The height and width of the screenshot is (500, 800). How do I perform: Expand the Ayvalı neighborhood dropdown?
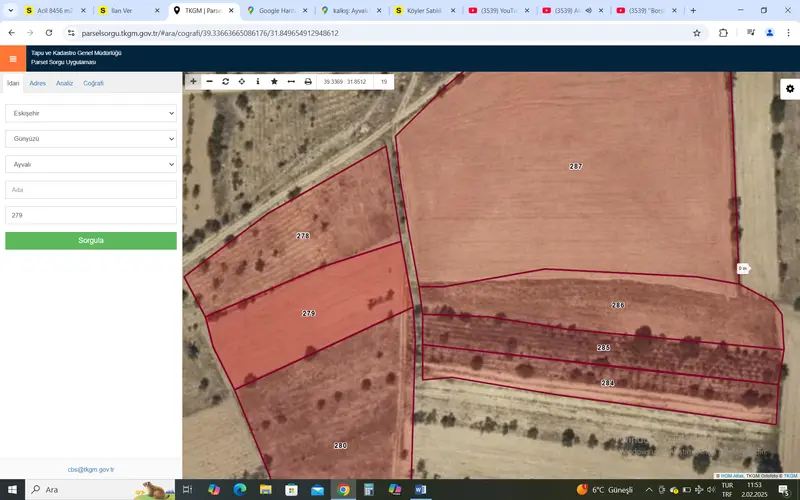(91, 164)
